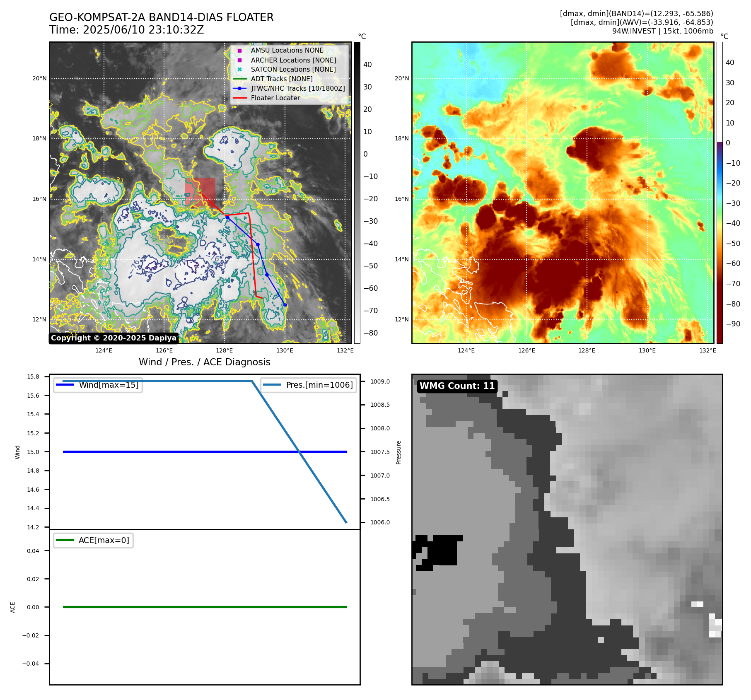
Task: Click the red line sample beside Floater Locater
Action: [239, 98]
